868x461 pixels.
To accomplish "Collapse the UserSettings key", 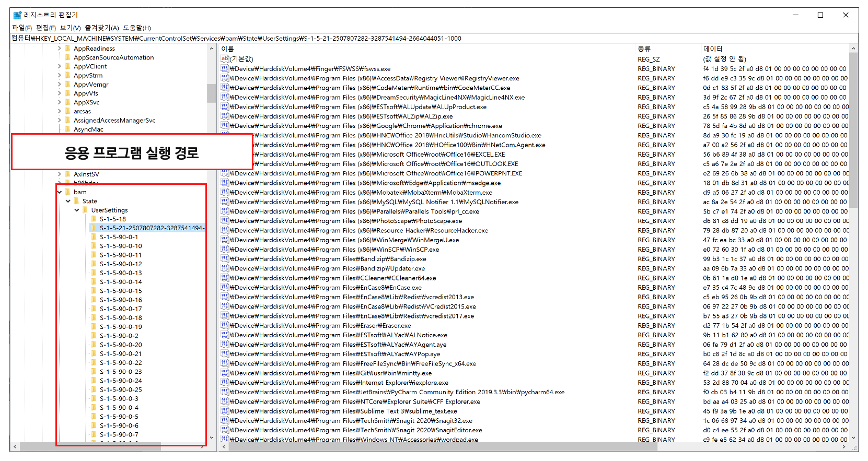I will [77, 210].
